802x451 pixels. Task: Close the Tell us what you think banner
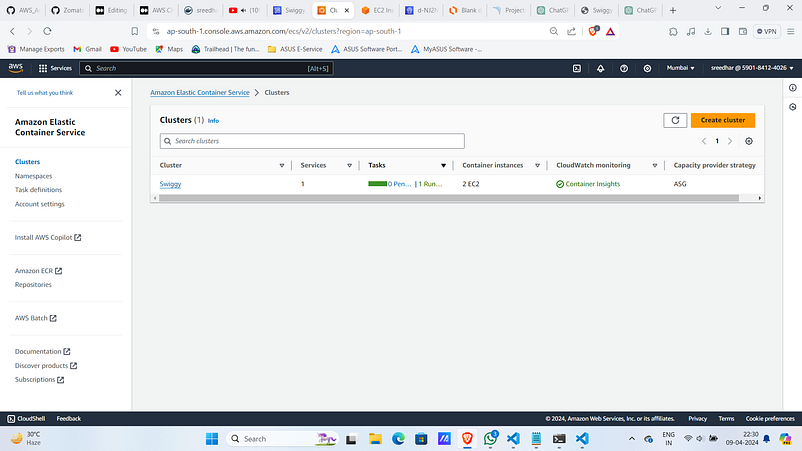(118, 93)
